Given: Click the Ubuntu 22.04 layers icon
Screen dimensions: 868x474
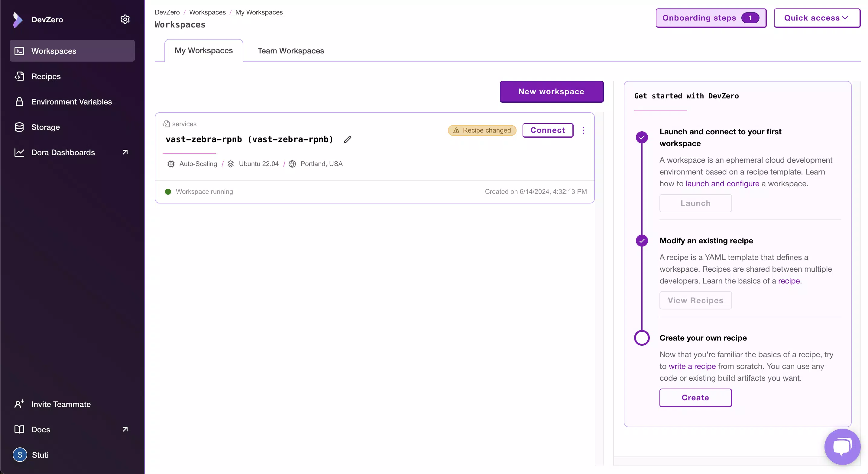Looking at the screenshot, I should pos(231,164).
